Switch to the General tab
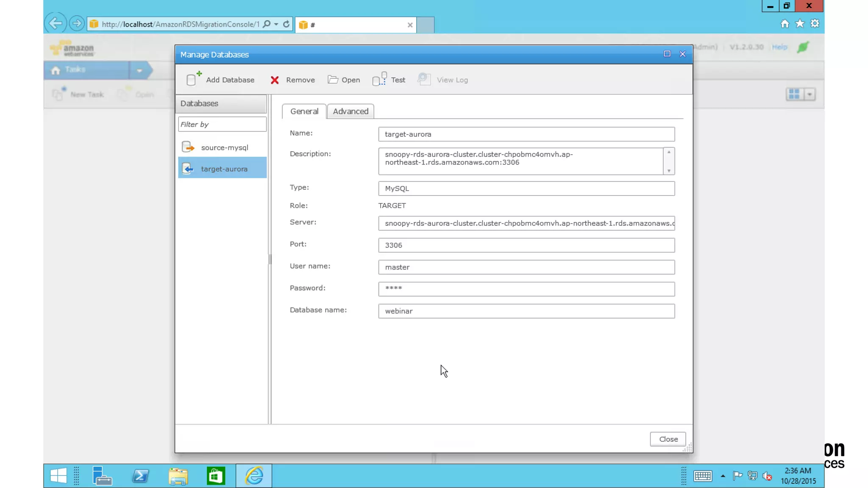The image size is (868, 488). click(x=304, y=111)
